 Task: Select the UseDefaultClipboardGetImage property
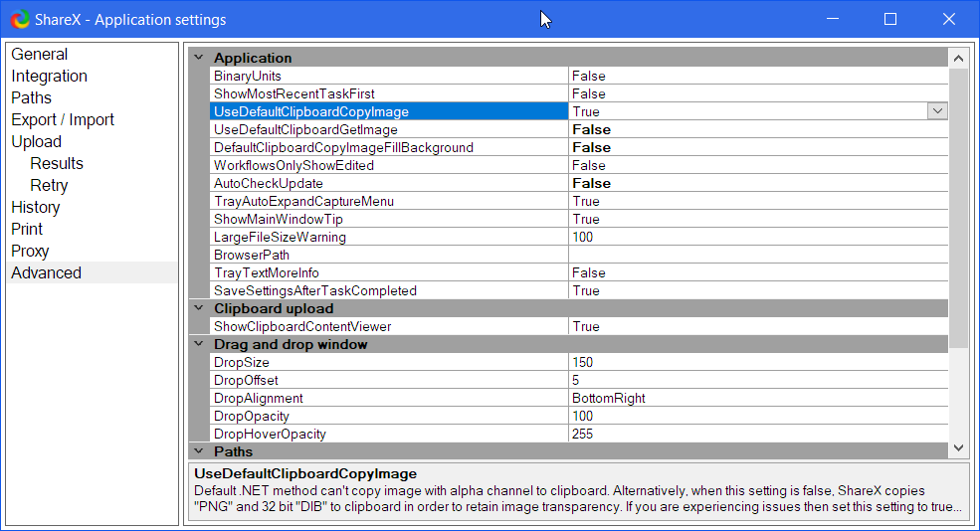[x=389, y=129]
